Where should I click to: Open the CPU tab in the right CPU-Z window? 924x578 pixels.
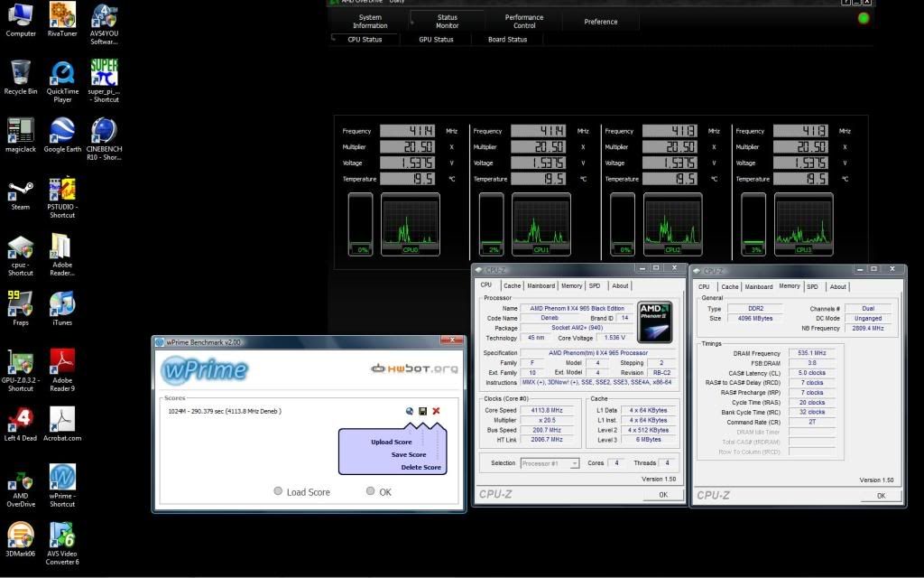(704, 287)
